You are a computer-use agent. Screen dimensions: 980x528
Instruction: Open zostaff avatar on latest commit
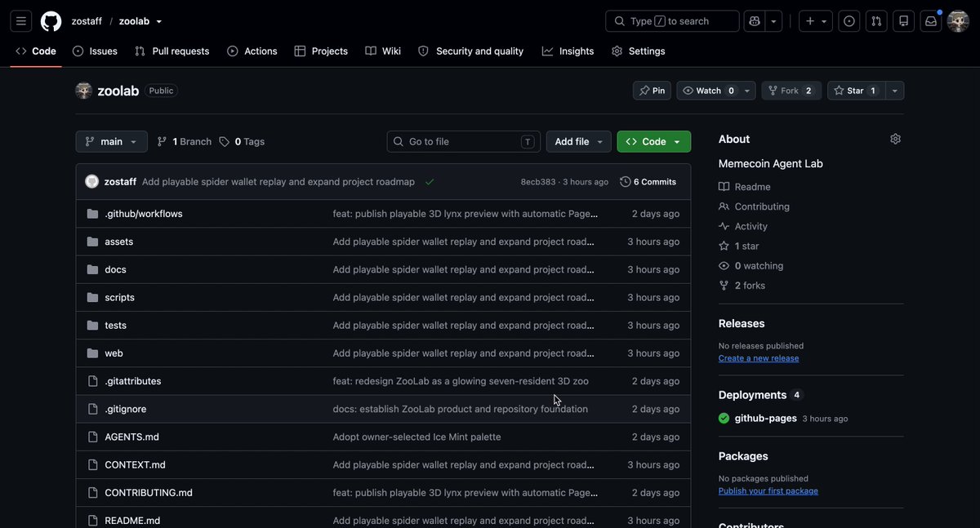point(92,181)
